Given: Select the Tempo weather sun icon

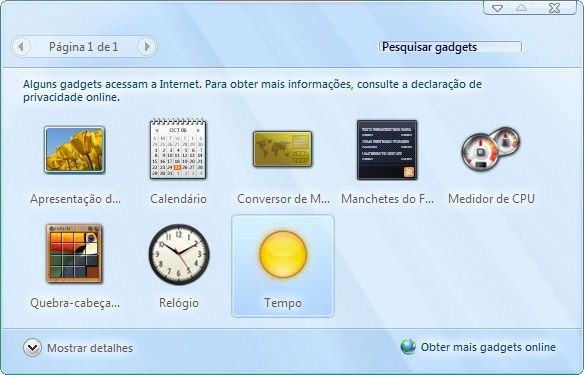Looking at the screenshot, I should 283,254.
